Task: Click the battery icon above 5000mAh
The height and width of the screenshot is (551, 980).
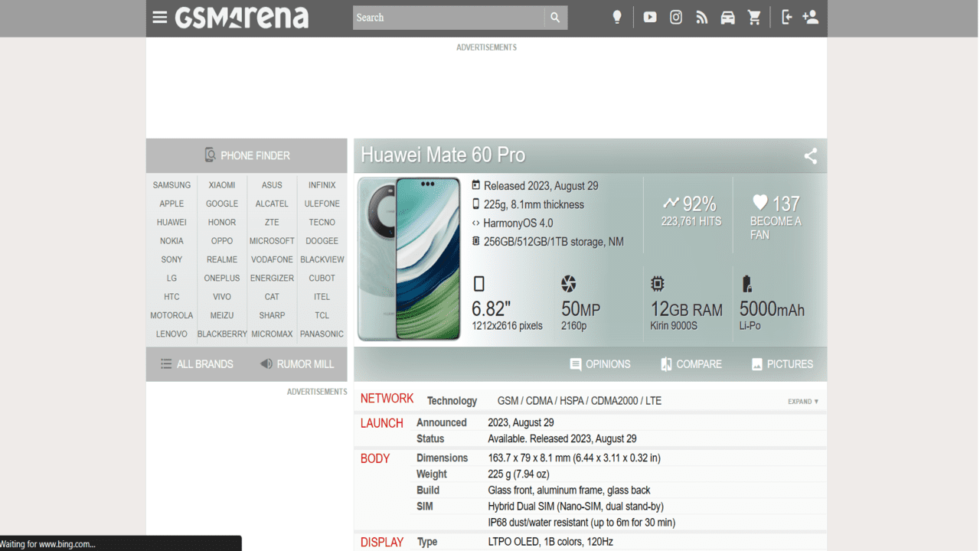Action: pyautogui.click(x=746, y=284)
